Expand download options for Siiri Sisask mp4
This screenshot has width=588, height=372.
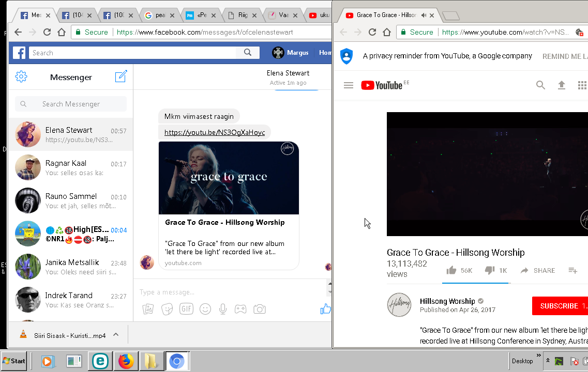pyautogui.click(x=116, y=334)
